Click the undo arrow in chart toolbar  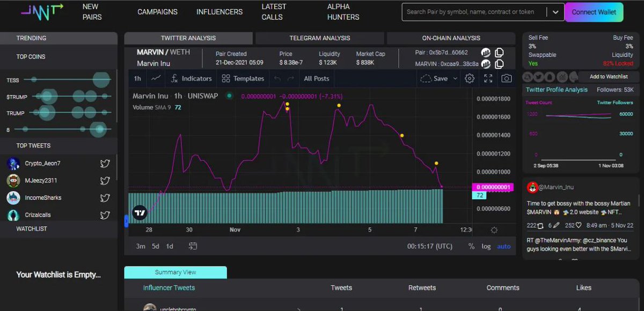click(x=277, y=78)
